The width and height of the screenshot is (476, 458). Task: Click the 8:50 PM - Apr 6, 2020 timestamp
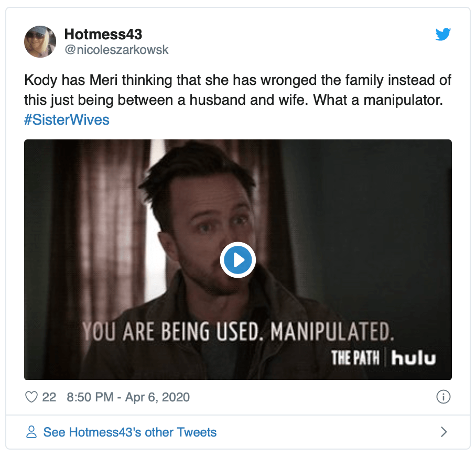[128, 397]
